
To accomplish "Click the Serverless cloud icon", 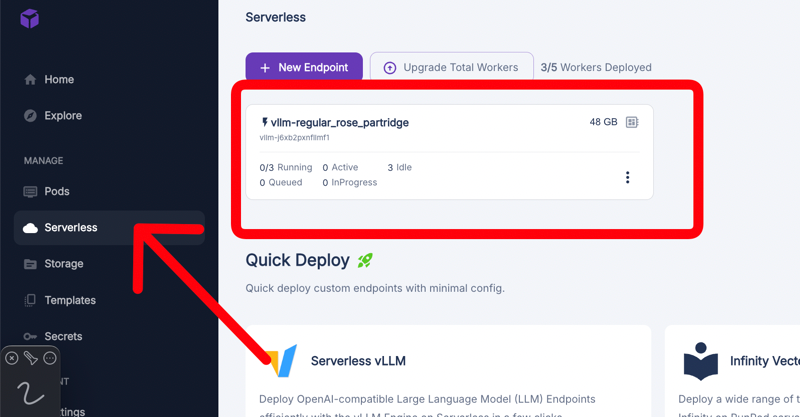I will pyautogui.click(x=30, y=228).
